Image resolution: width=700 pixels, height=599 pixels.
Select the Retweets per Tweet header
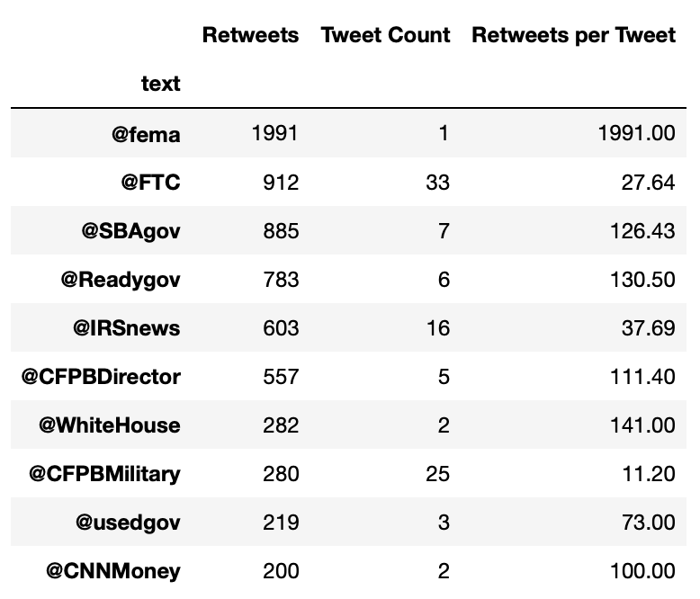point(573,36)
